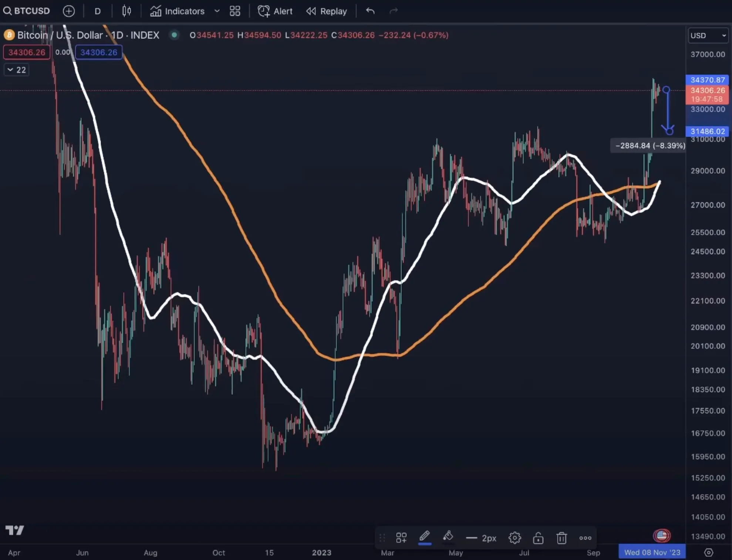Open the multi-chart layout grid icon
This screenshot has width=732, height=560.
[235, 11]
